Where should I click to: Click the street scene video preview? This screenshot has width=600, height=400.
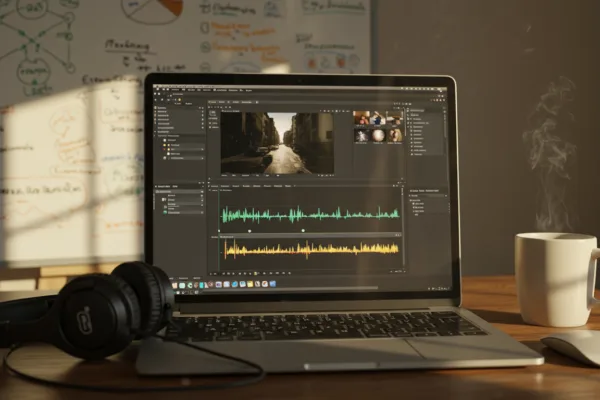tap(277, 143)
